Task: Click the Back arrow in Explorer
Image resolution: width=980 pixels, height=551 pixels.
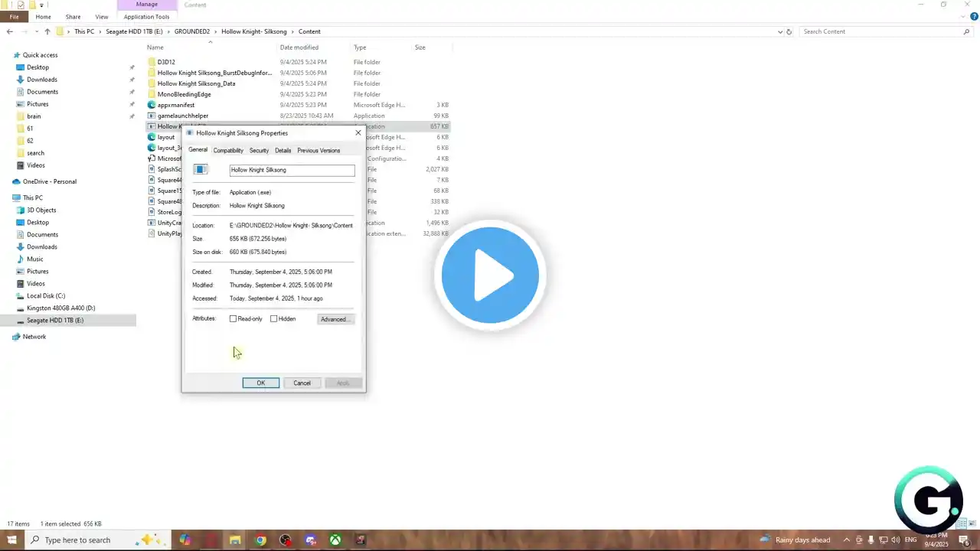Action: tap(9, 31)
